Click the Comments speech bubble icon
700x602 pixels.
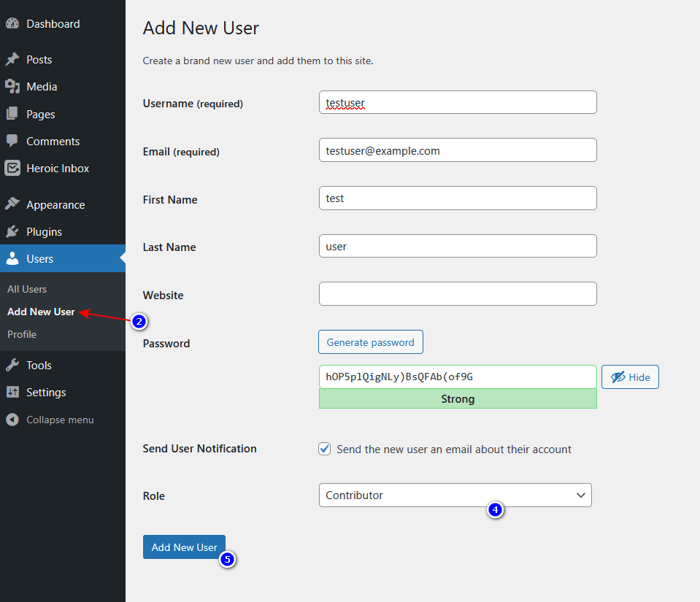pos(12,141)
